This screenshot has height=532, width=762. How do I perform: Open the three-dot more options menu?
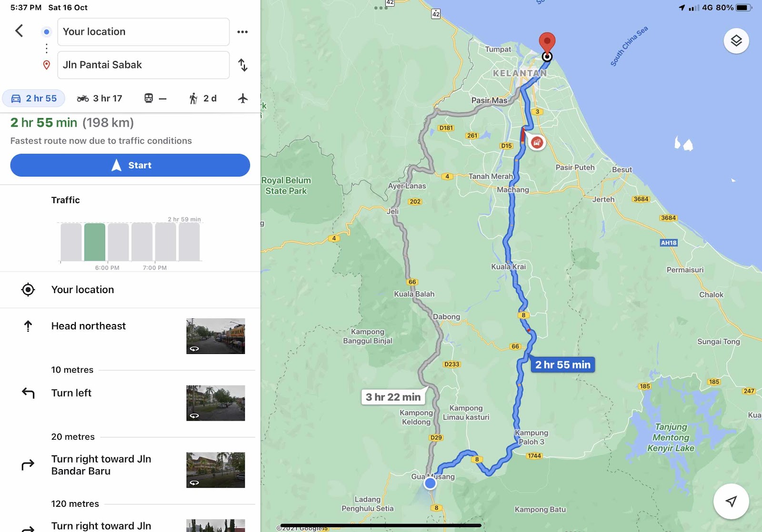click(242, 32)
